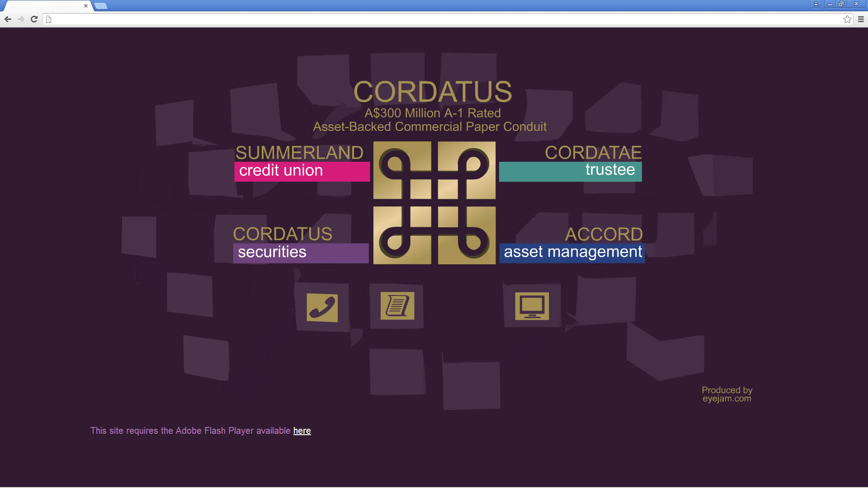Click the user profile icon in title bar
868x488 pixels.
[816, 4]
